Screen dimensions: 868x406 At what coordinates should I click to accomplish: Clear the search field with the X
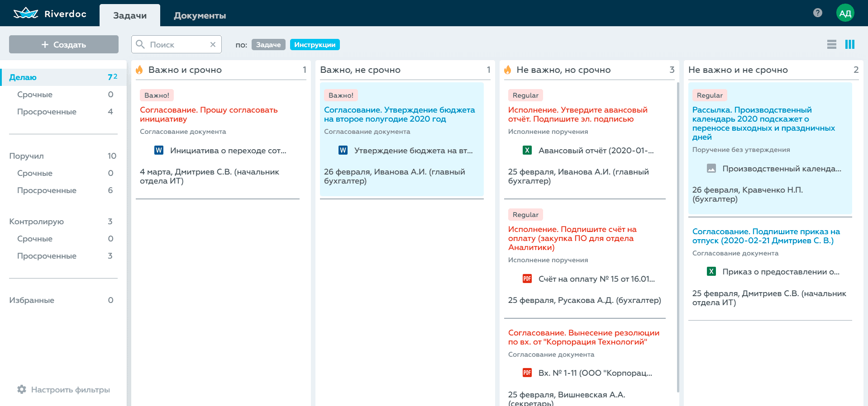coord(213,44)
